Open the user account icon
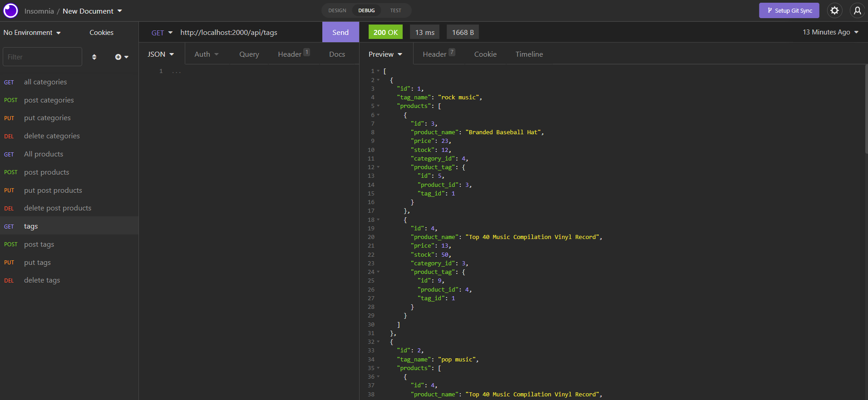 (x=857, y=10)
